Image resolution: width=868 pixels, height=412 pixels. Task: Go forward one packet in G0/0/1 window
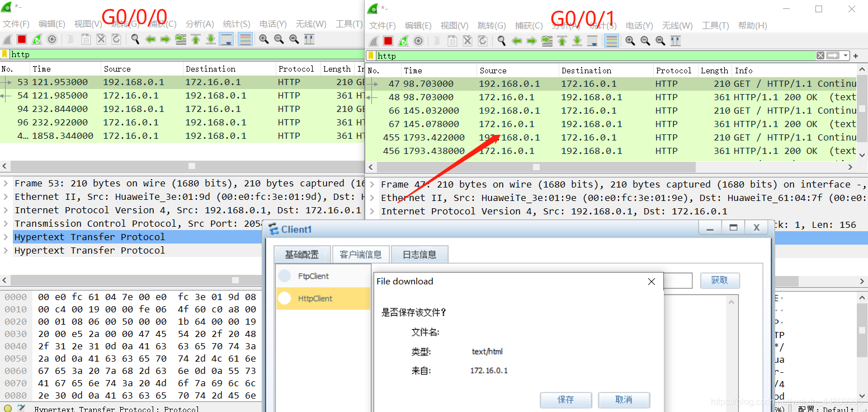[x=532, y=41]
